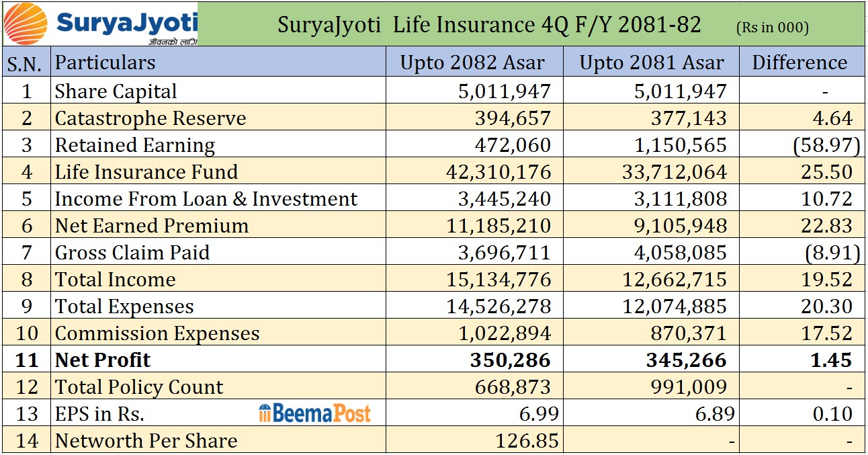Click the 'Difference' column header
868x455 pixels.
click(799, 63)
